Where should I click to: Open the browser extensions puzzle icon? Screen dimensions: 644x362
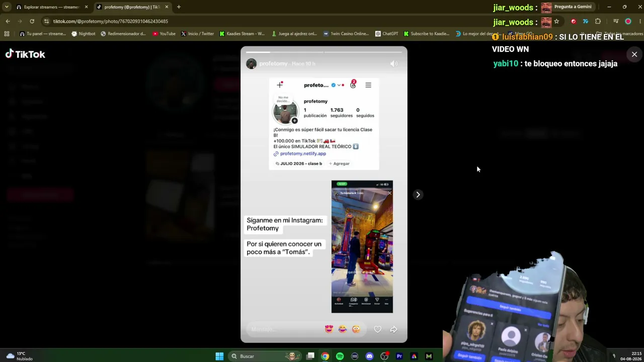[x=598, y=21]
